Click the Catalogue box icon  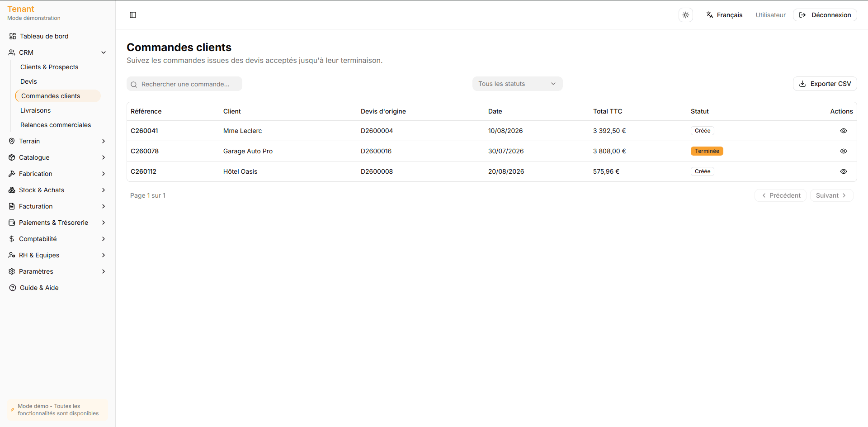tap(12, 157)
